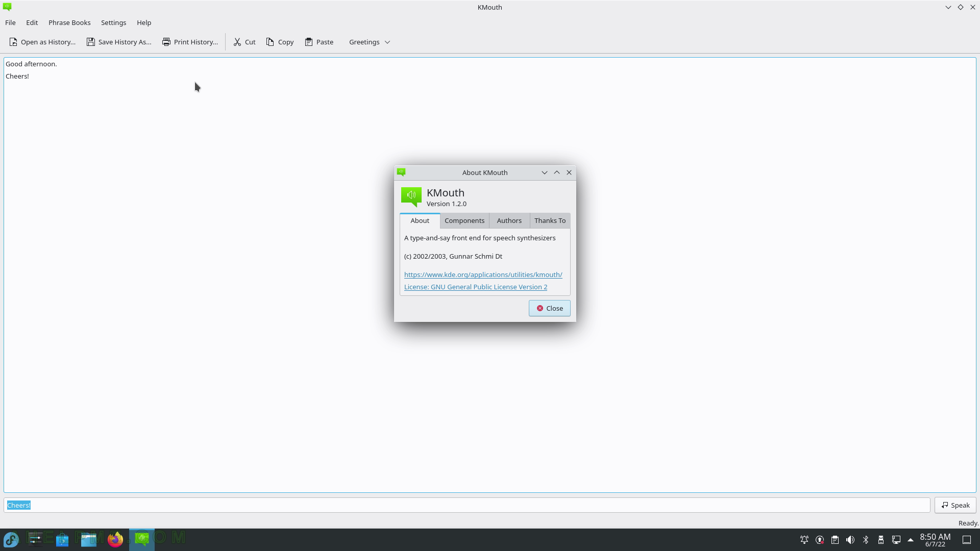The width and height of the screenshot is (980, 551).
Task: Click the Copy toolbar icon
Action: 270,42
